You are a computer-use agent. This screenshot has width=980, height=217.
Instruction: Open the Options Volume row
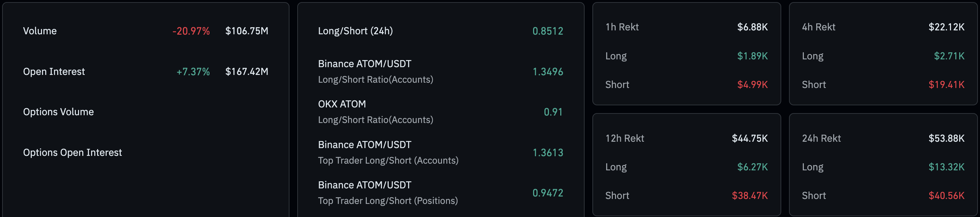point(58,112)
